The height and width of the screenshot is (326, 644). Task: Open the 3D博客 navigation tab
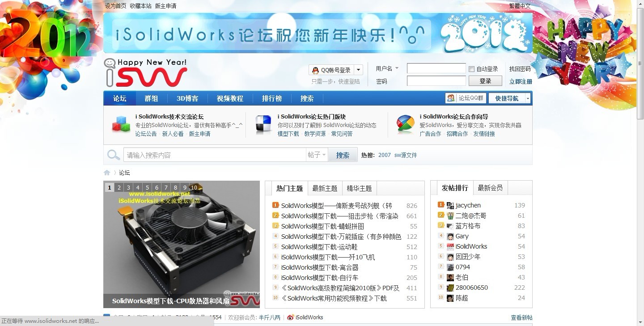point(187,98)
